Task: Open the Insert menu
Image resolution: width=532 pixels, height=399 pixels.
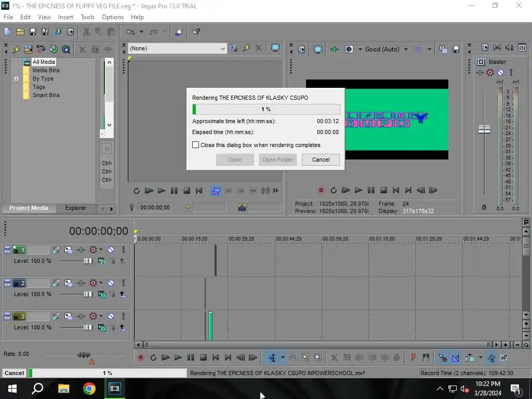Action: click(65, 17)
